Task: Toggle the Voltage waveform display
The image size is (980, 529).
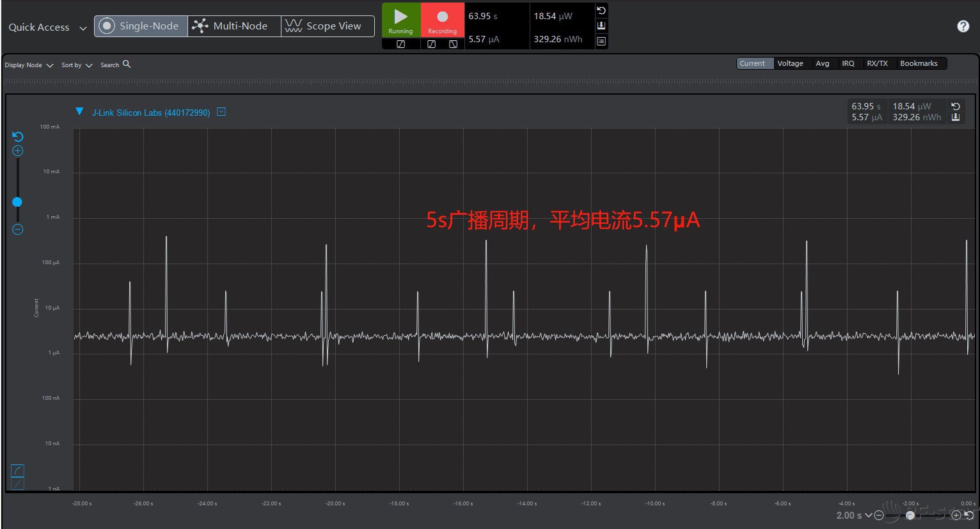Action: 790,63
